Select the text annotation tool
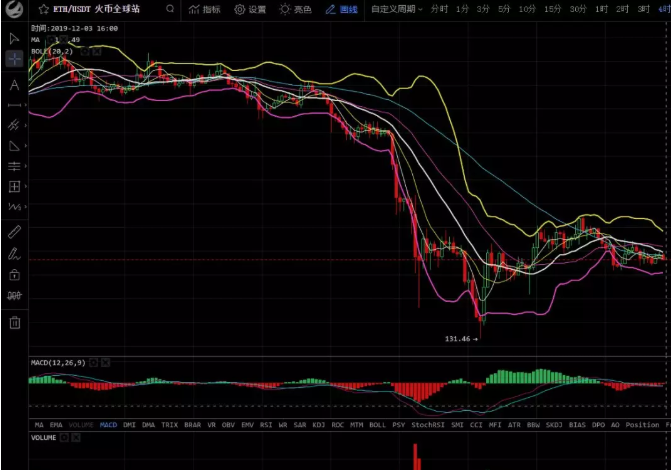The image size is (671, 470). (x=14, y=85)
